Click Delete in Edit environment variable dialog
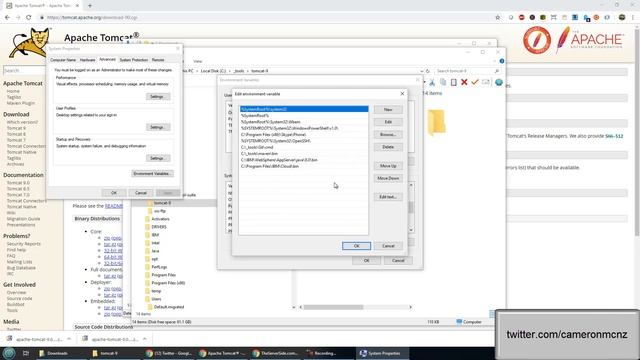640x360 pixels. (x=388, y=147)
